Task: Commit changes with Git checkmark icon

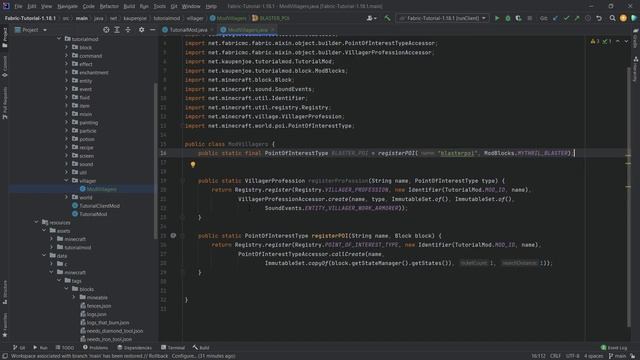Action: coord(566,18)
